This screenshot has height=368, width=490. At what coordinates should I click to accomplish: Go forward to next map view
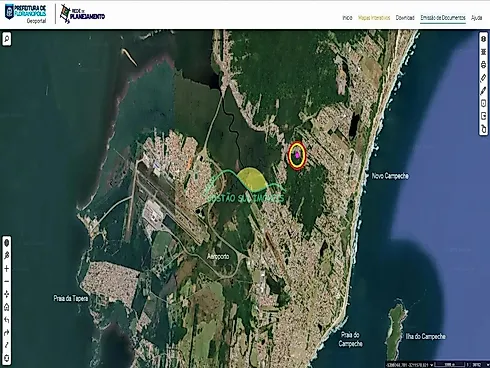7,333
